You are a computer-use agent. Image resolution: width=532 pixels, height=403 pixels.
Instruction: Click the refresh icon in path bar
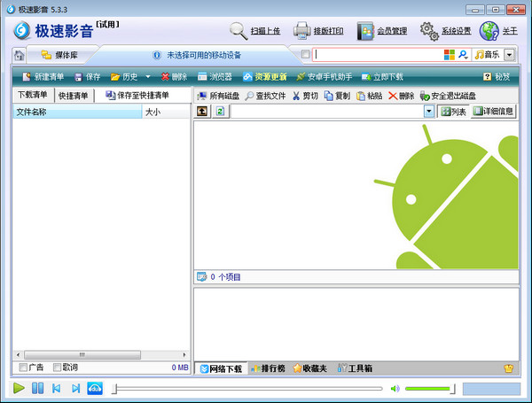pyautogui.click(x=220, y=112)
